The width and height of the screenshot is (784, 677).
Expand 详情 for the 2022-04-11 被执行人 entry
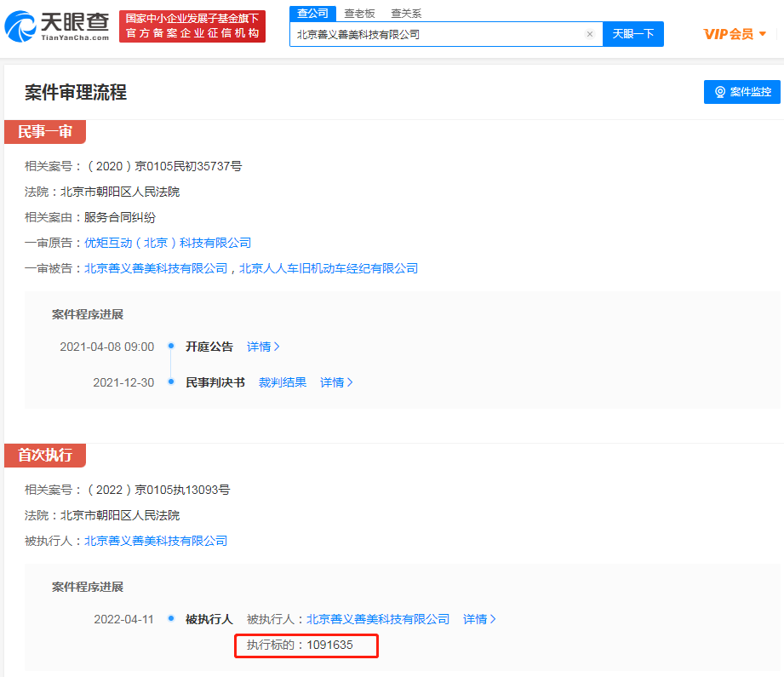tap(479, 619)
